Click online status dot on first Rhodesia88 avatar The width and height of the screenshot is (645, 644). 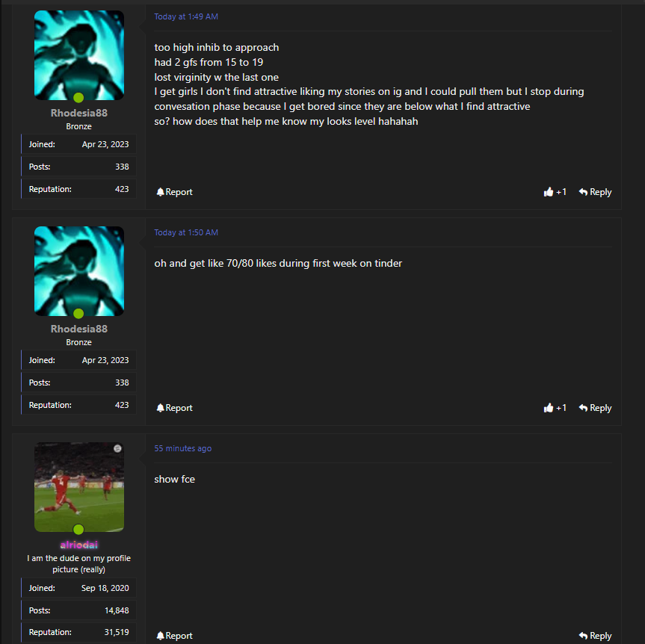coord(78,97)
